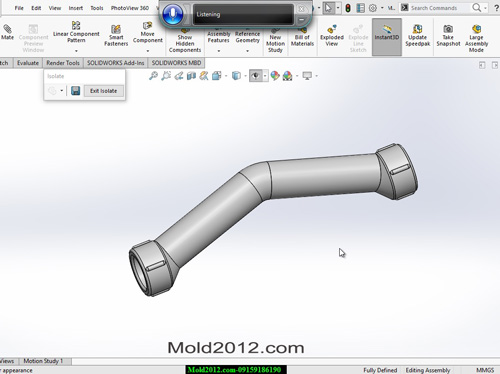Expand Assembly Features dropdown arrow

pos(219,51)
